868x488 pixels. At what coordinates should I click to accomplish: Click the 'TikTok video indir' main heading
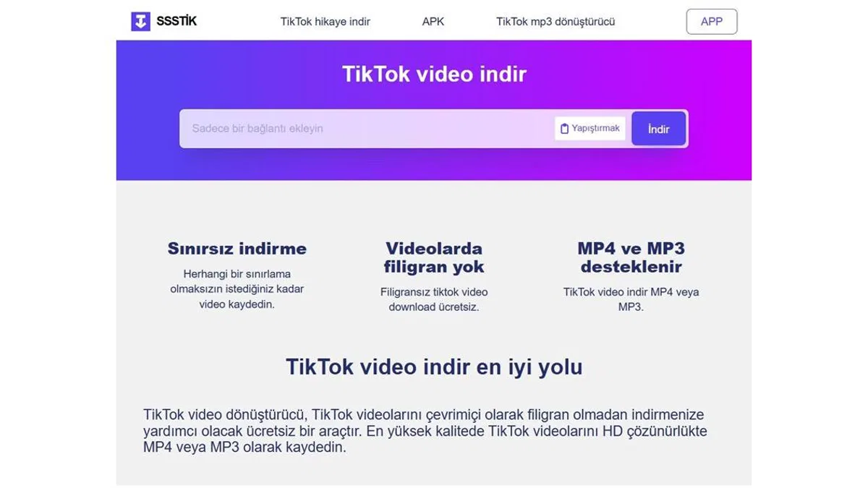click(434, 74)
